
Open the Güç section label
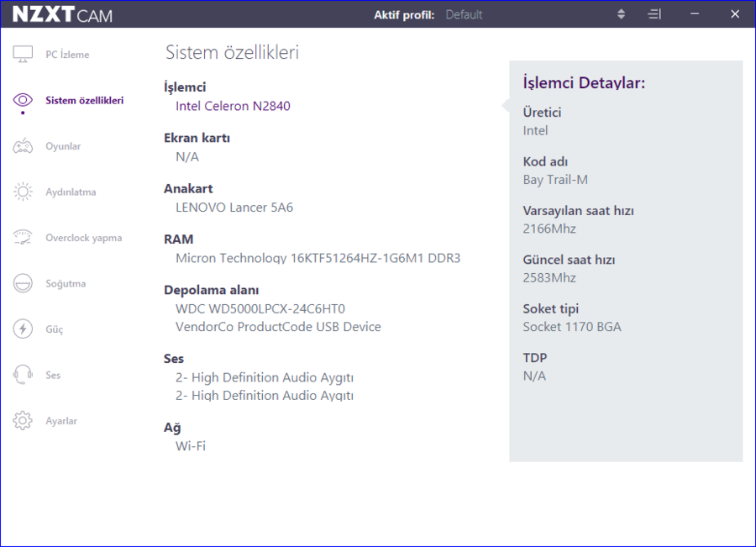(x=54, y=329)
